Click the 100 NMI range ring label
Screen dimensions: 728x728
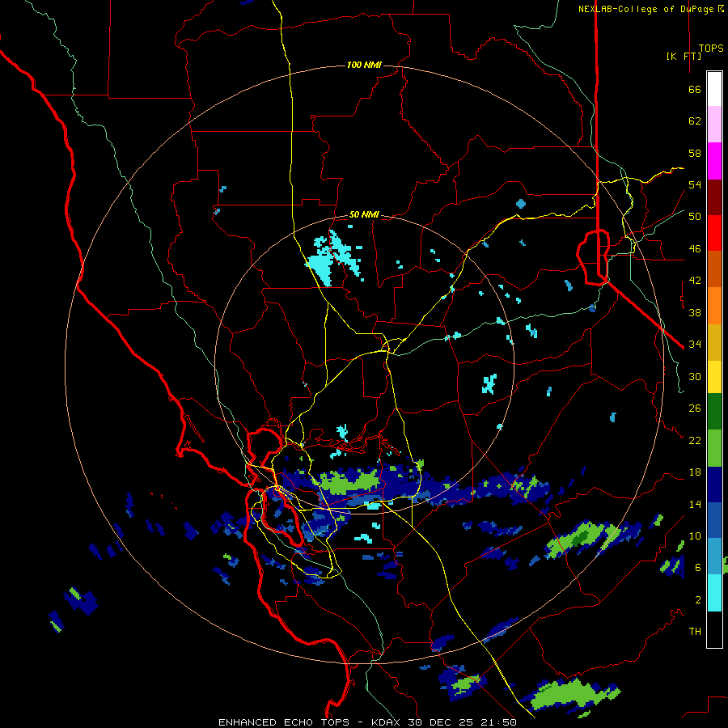(x=364, y=65)
